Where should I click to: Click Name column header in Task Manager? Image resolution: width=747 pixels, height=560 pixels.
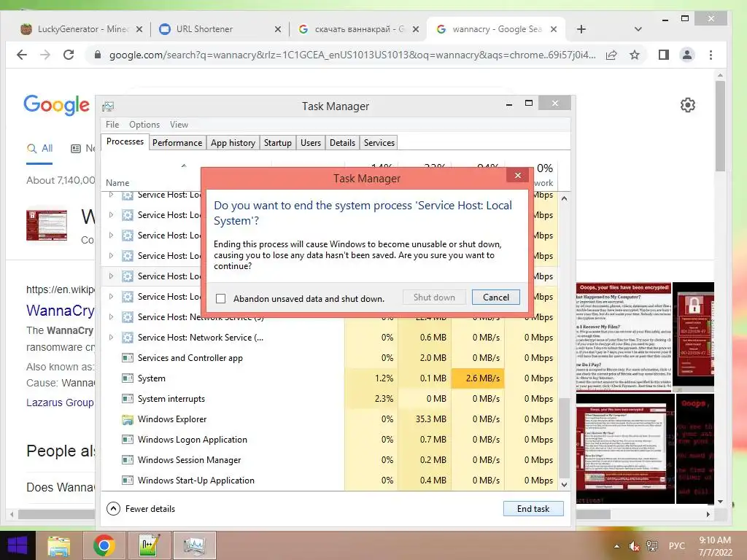coord(117,183)
